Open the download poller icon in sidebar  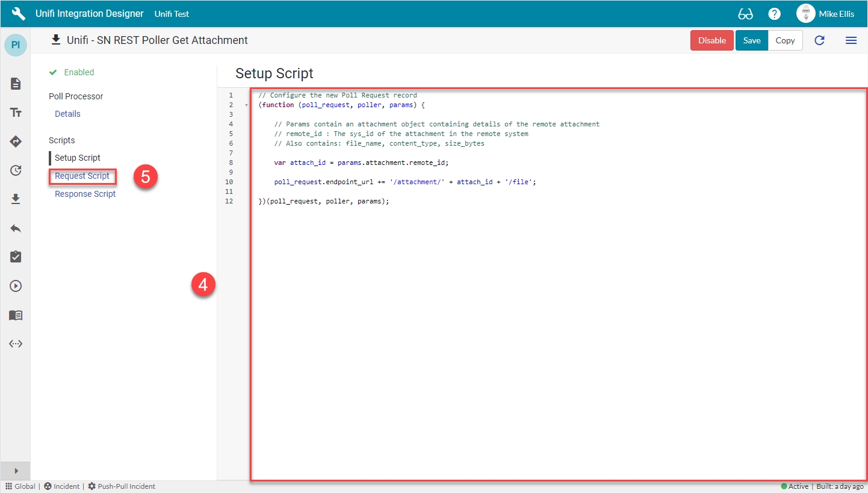(x=16, y=199)
